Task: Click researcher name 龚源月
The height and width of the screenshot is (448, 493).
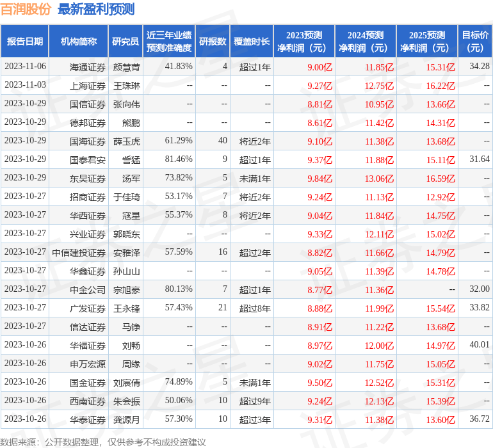Action: coord(126,419)
